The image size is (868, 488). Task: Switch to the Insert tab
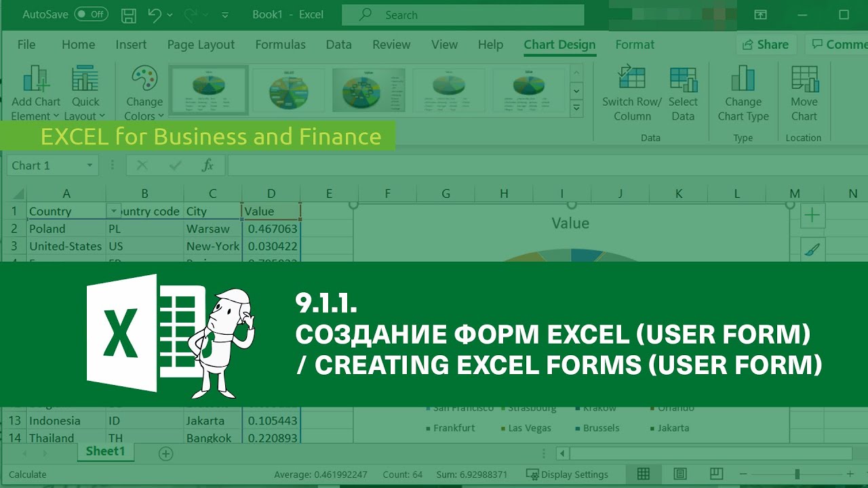[131, 45]
